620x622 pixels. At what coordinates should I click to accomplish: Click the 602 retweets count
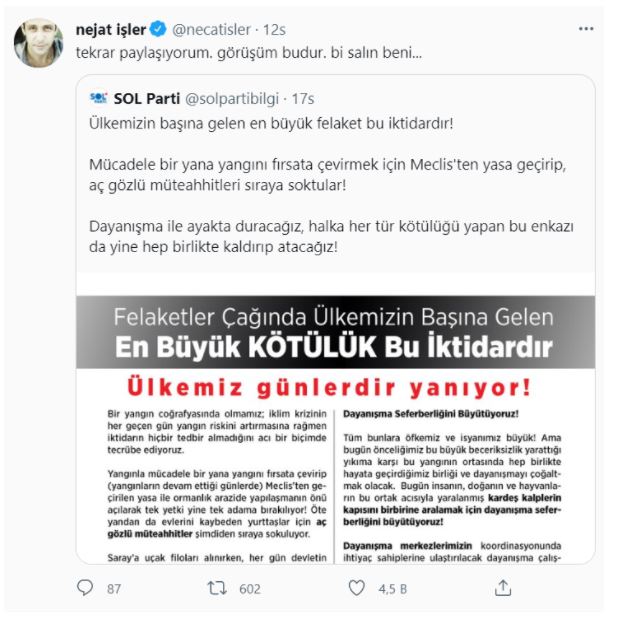click(250, 589)
